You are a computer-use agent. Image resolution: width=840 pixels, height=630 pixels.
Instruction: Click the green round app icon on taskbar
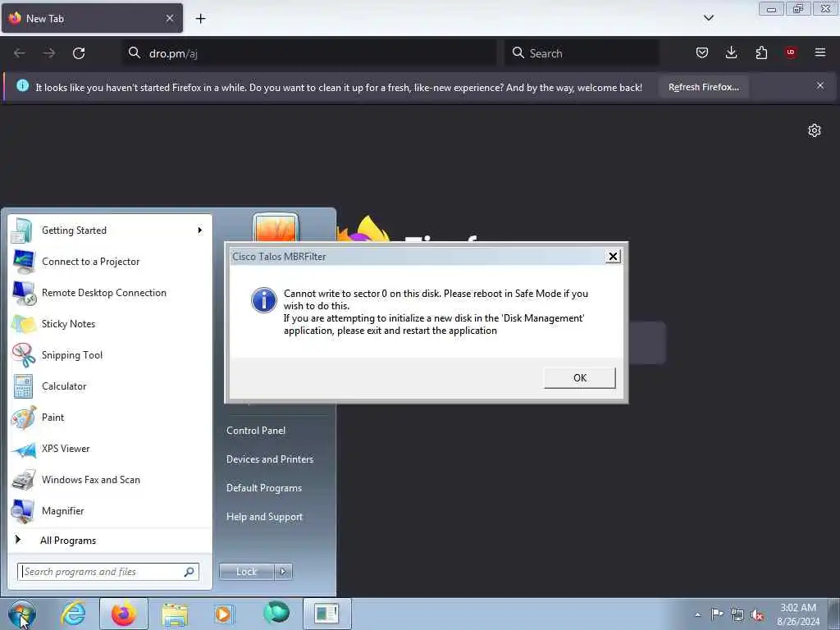[x=276, y=613]
